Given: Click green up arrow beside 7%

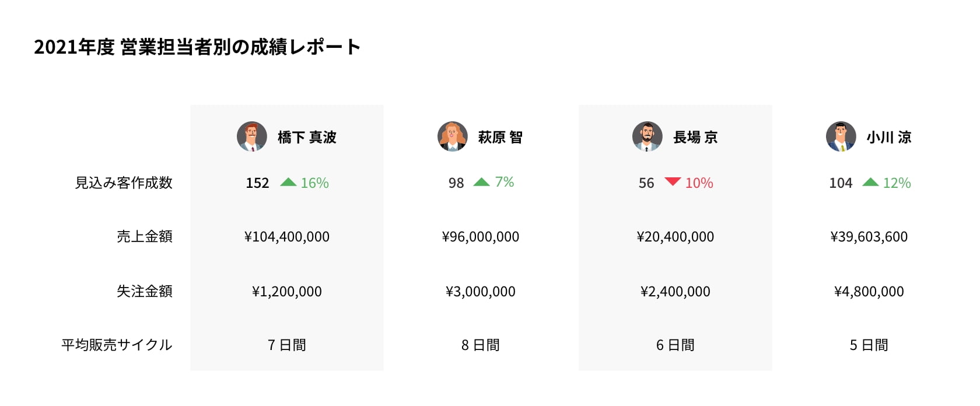Looking at the screenshot, I should click(481, 182).
